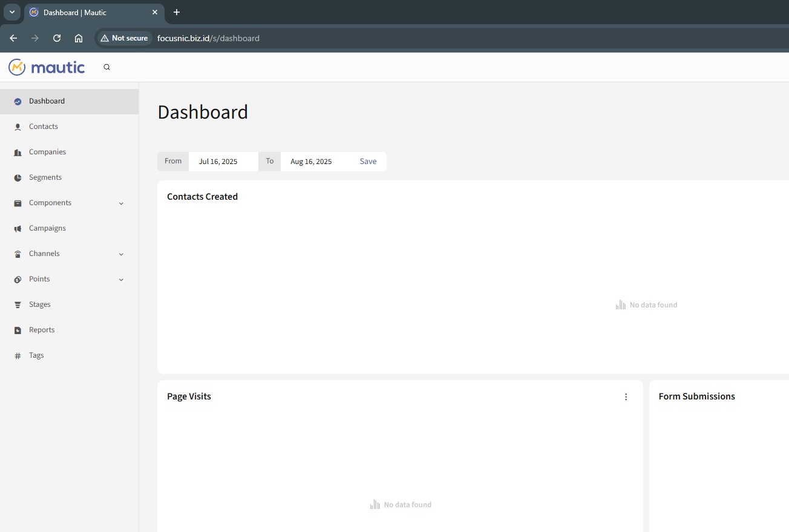Click the Reports icon in sidebar
This screenshot has width=789, height=532.
(18, 330)
